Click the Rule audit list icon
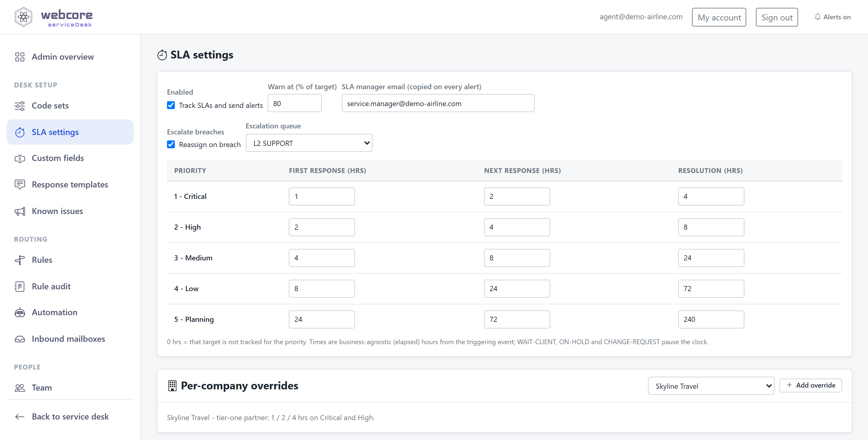This screenshot has width=868, height=440. [x=20, y=286]
